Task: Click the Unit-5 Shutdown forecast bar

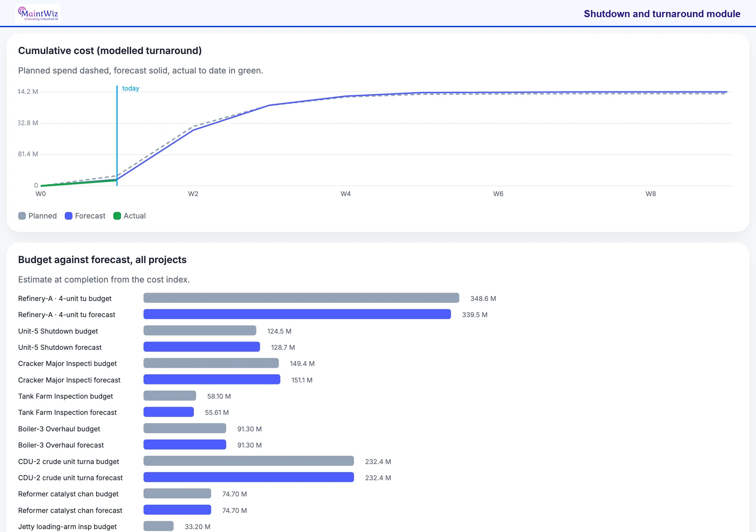Action: (202, 347)
